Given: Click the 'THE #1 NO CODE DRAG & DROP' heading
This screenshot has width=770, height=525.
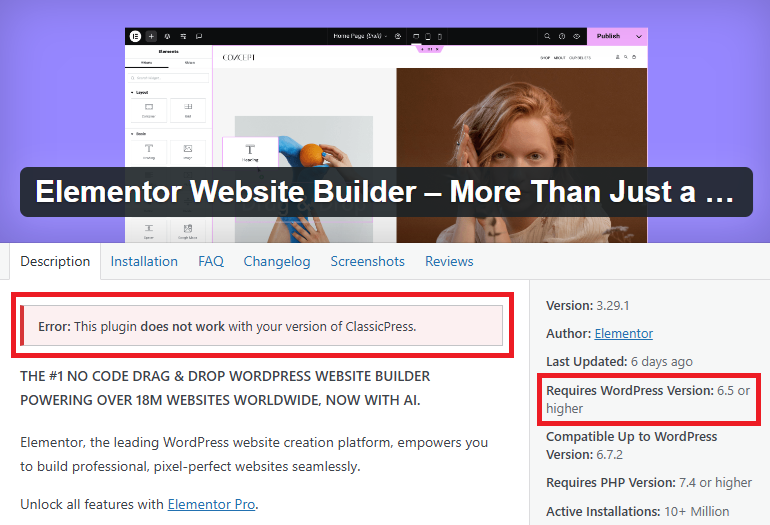Looking at the screenshot, I should point(225,388).
